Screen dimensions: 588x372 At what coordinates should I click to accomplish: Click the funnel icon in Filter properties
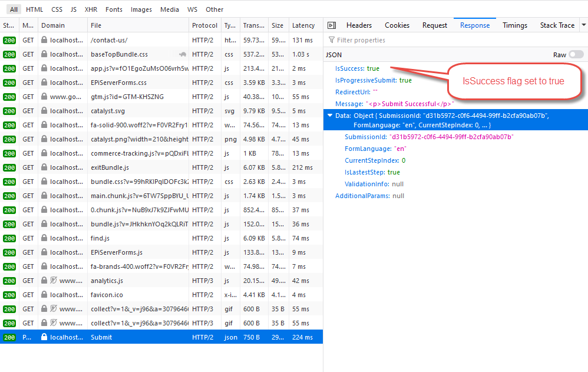tap(332, 40)
